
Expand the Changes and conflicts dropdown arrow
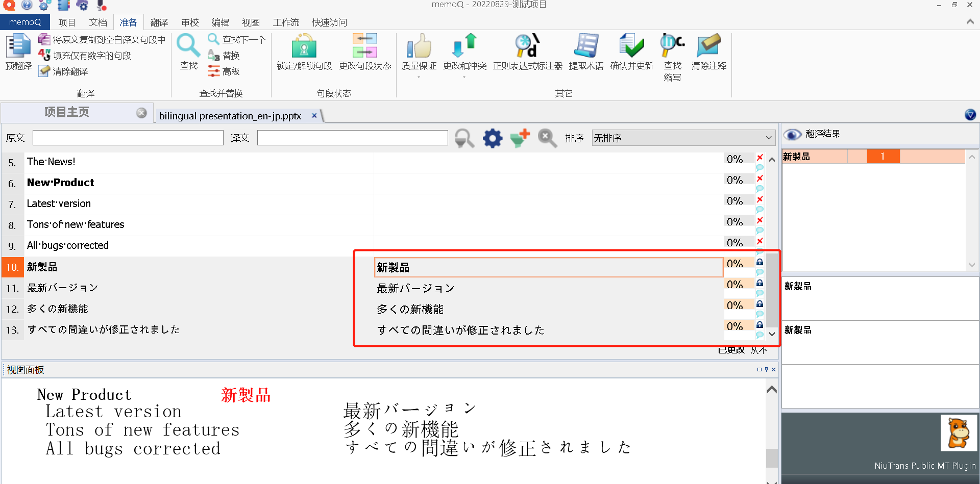[464, 78]
